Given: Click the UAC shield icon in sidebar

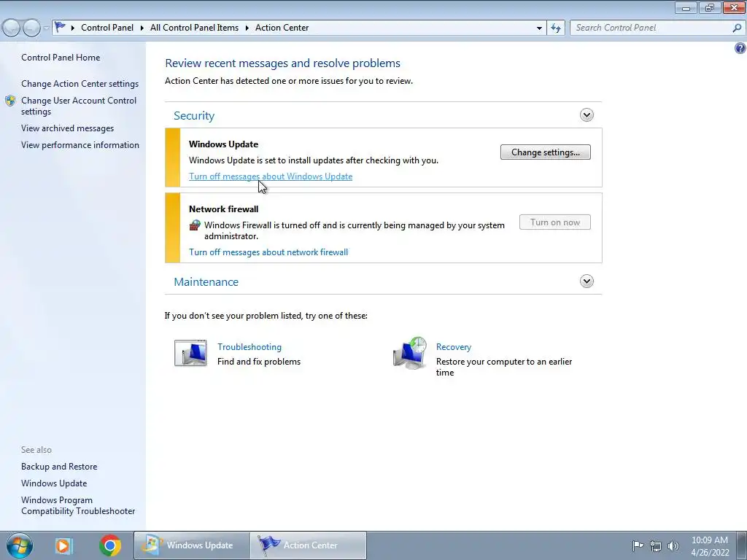Looking at the screenshot, I should pos(10,101).
